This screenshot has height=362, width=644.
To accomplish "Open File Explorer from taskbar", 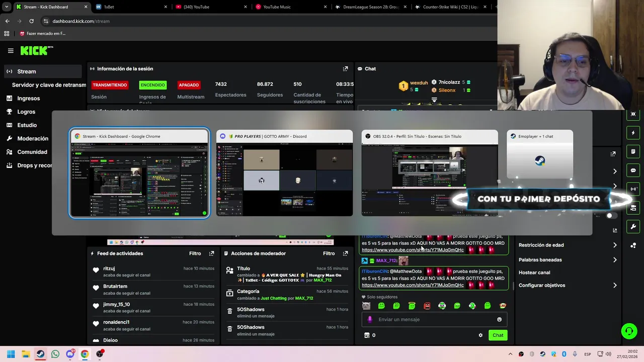I will 26,354.
